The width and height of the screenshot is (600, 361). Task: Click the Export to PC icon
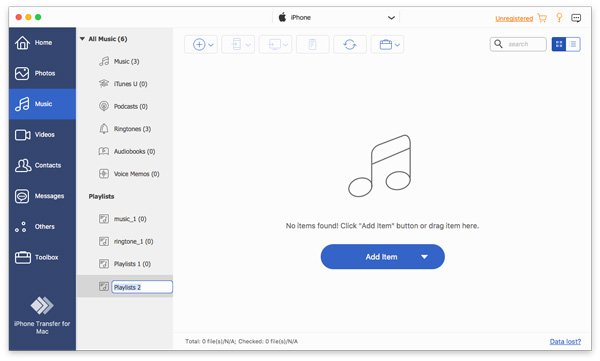pyautogui.click(x=274, y=44)
